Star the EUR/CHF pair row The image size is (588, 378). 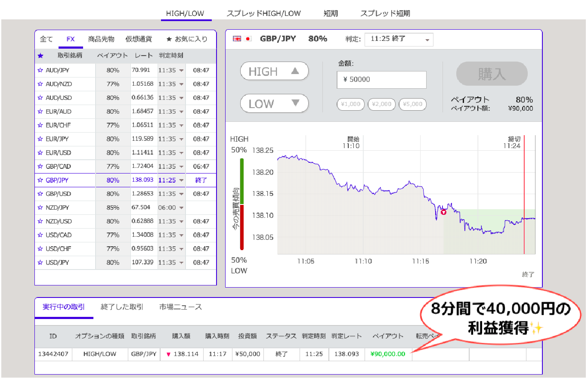point(40,125)
